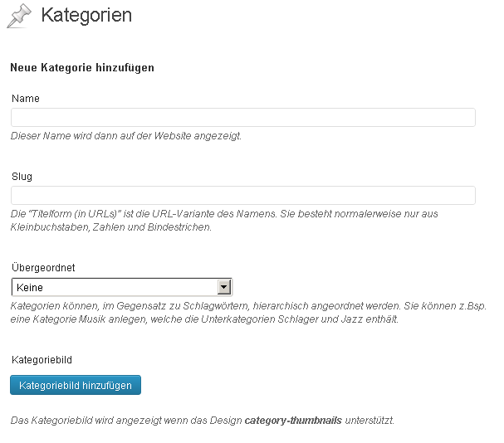
Task: Click the pushpin icon beside Kategorien
Action: [x=19, y=16]
